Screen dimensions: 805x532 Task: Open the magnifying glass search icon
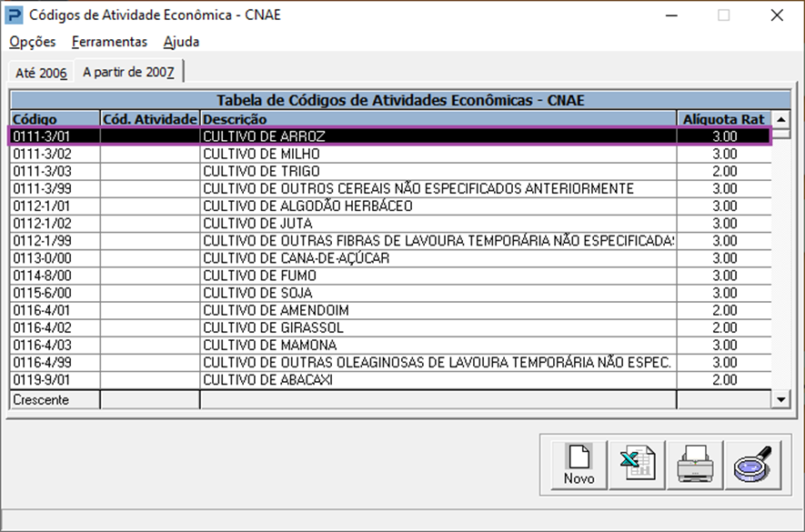[753, 464]
